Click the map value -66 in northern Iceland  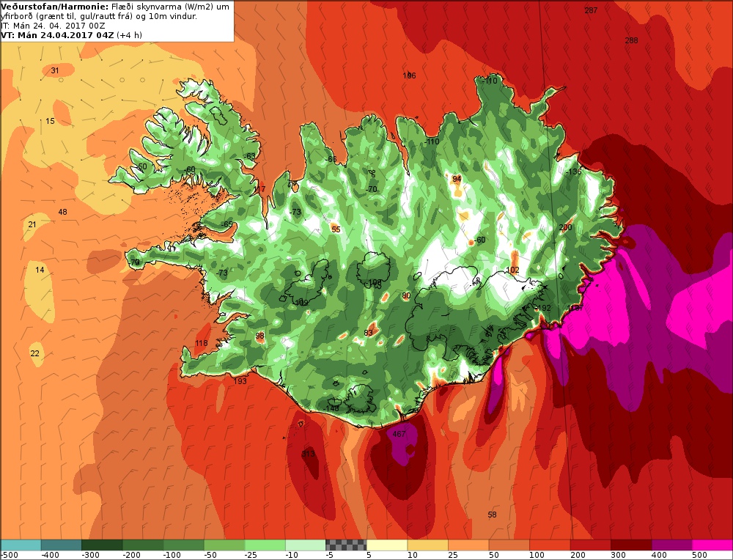[331, 159]
